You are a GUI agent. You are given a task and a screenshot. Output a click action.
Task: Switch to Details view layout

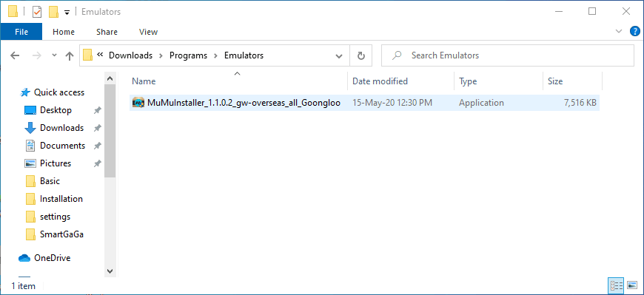coord(617,285)
